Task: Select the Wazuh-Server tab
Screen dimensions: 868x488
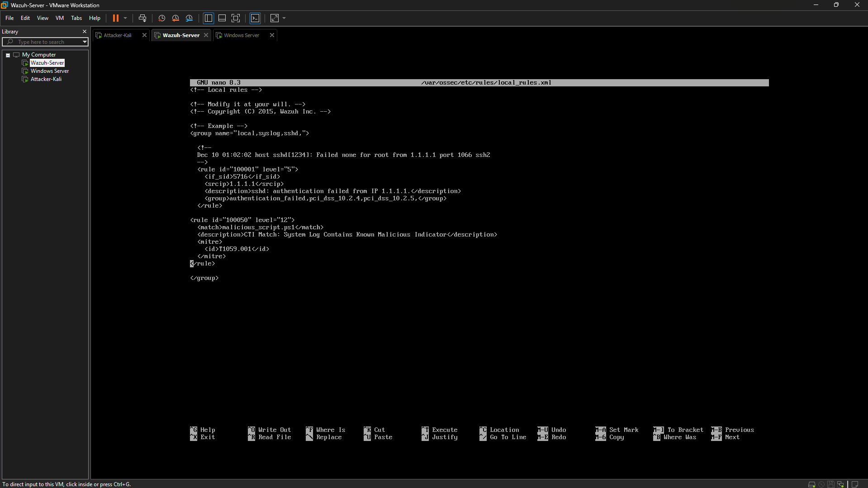Action: coord(180,35)
